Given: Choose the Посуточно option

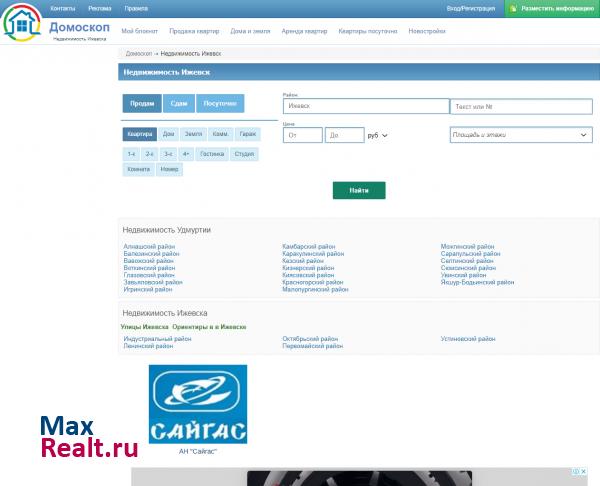Looking at the screenshot, I should click(220, 104).
